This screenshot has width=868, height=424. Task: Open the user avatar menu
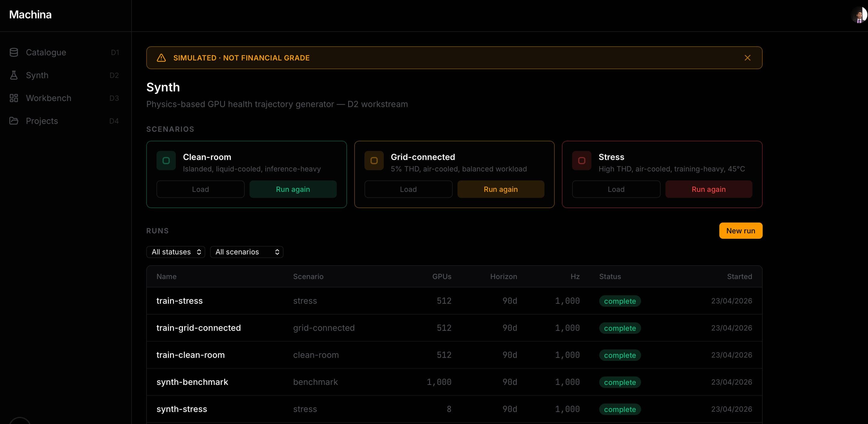pyautogui.click(x=859, y=15)
